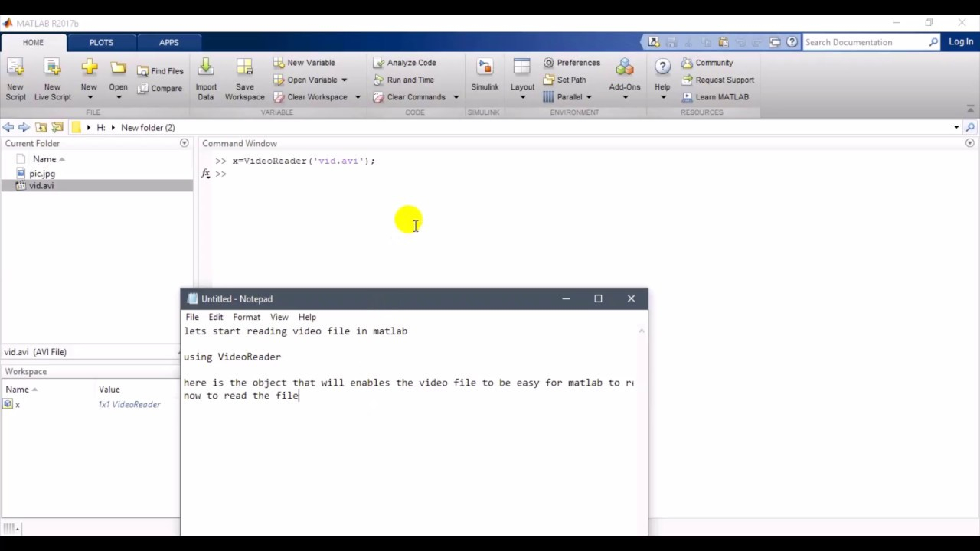Screen dimensions: 980x551
Task: Open Notepad Format menu
Action: pos(247,317)
